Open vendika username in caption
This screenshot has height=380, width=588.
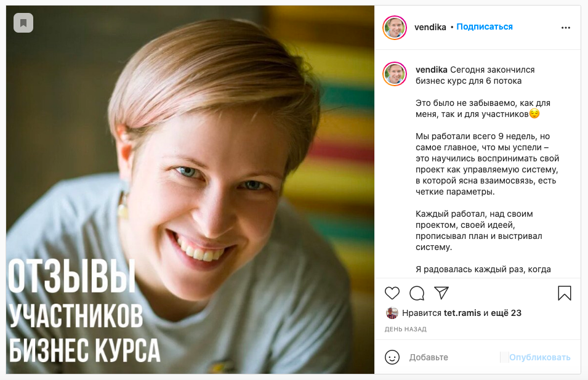pyautogui.click(x=431, y=70)
